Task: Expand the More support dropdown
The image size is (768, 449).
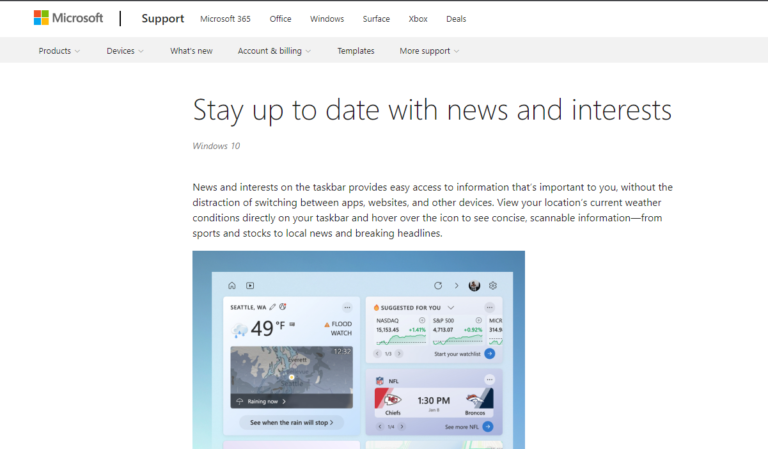Action: tap(429, 51)
